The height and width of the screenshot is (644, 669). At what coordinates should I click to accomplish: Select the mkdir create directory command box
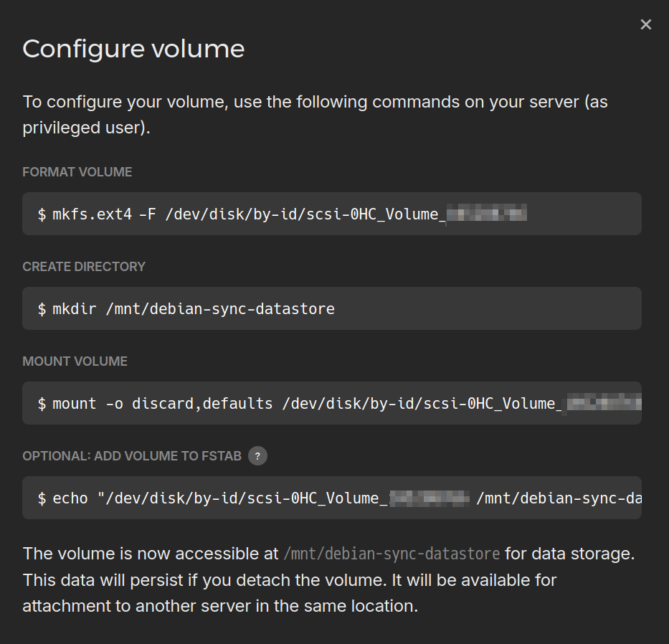[331, 308]
